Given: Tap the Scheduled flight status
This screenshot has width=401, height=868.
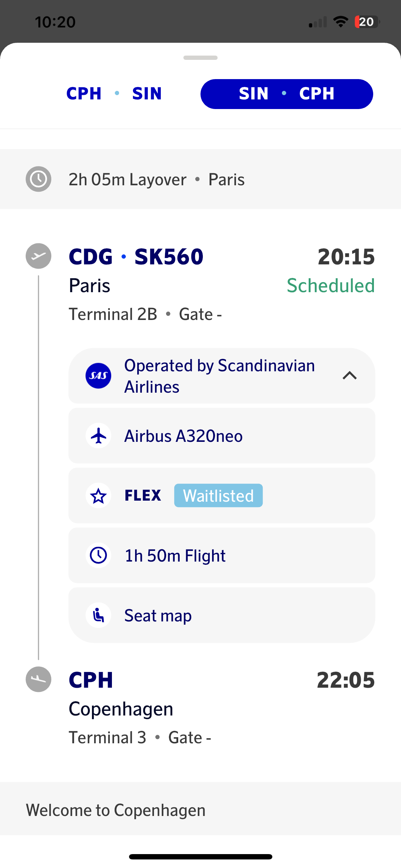Looking at the screenshot, I should click(330, 286).
